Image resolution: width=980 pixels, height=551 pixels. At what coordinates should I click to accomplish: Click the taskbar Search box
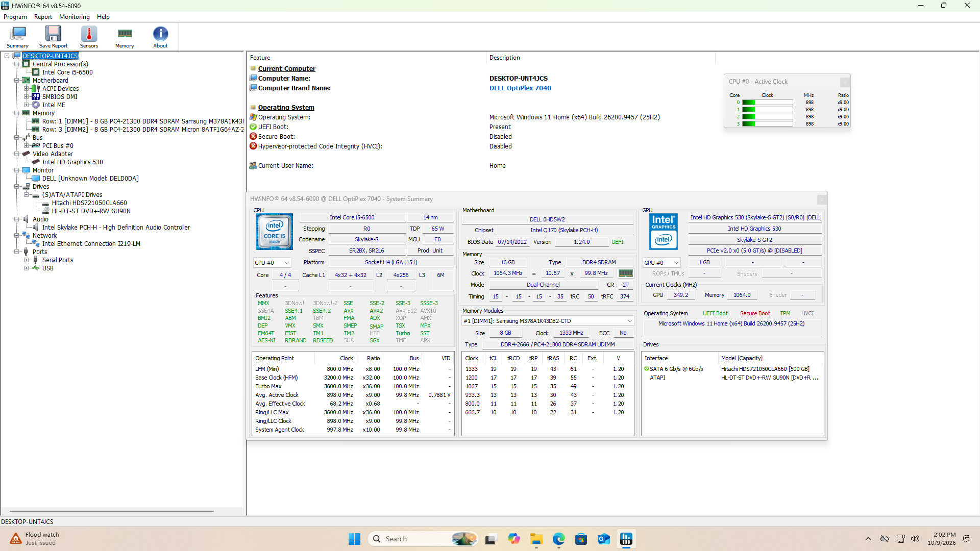coord(423,539)
